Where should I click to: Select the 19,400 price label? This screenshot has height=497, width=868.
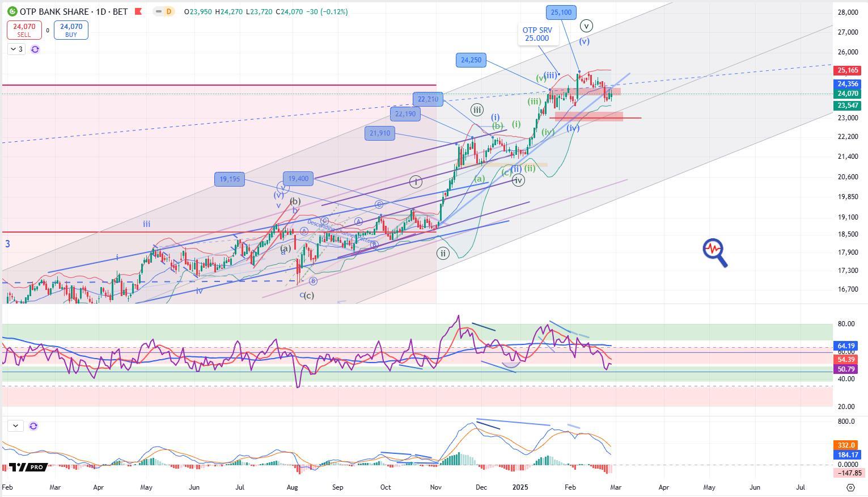pos(298,178)
